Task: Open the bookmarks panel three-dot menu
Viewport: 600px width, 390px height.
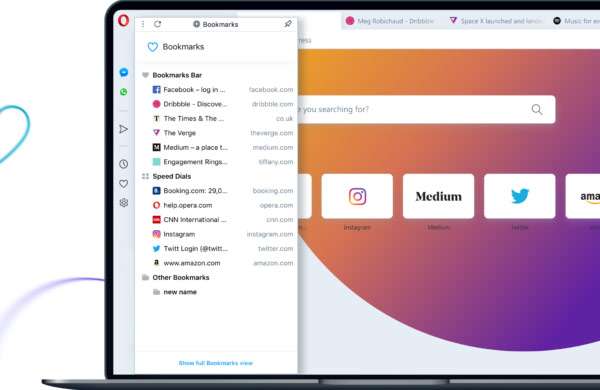Action: (x=143, y=24)
